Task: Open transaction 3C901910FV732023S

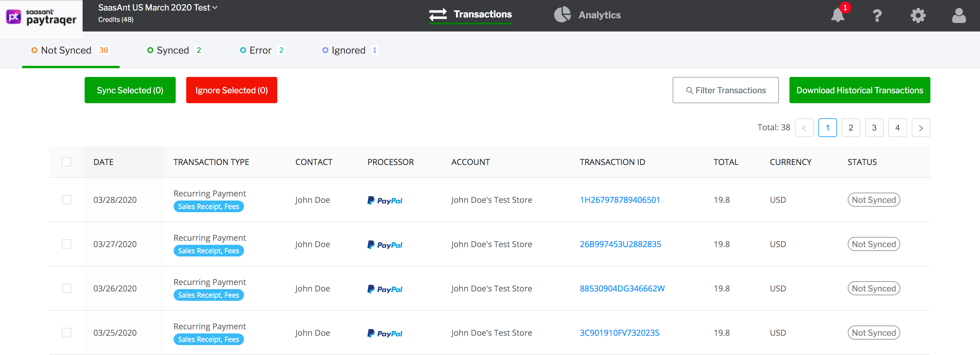Action: (619, 333)
